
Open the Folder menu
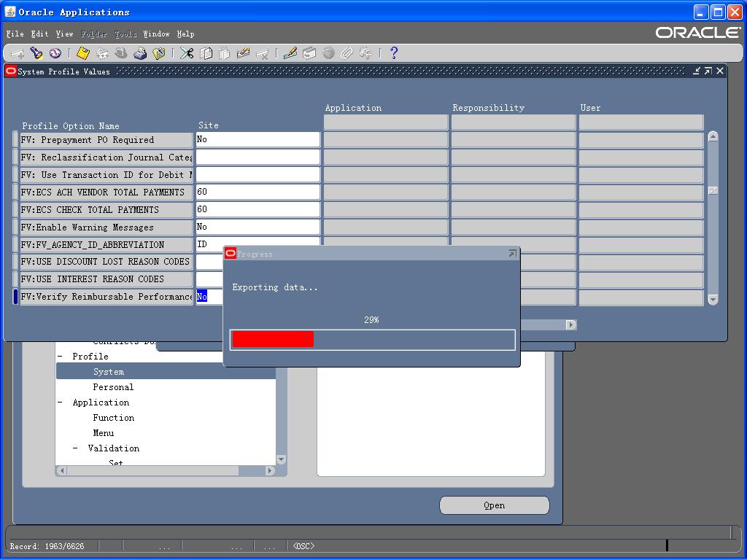coord(94,34)
